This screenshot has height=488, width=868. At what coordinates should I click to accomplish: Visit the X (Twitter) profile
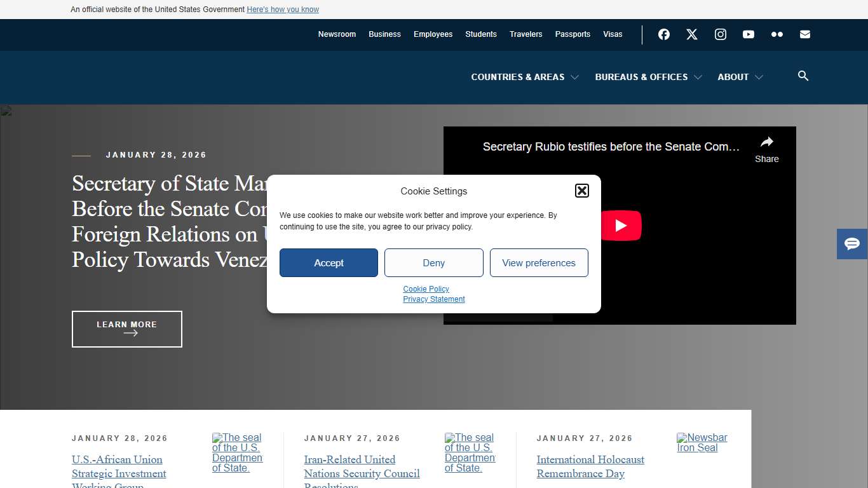pyautogui.click(x=691, y=34)
